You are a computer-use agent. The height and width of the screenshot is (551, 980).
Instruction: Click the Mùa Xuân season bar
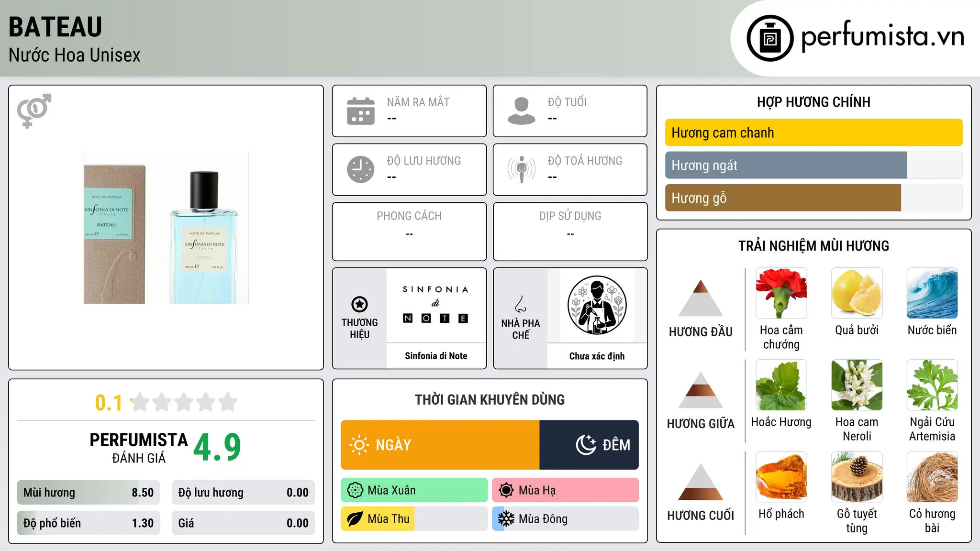coord(414,490)
